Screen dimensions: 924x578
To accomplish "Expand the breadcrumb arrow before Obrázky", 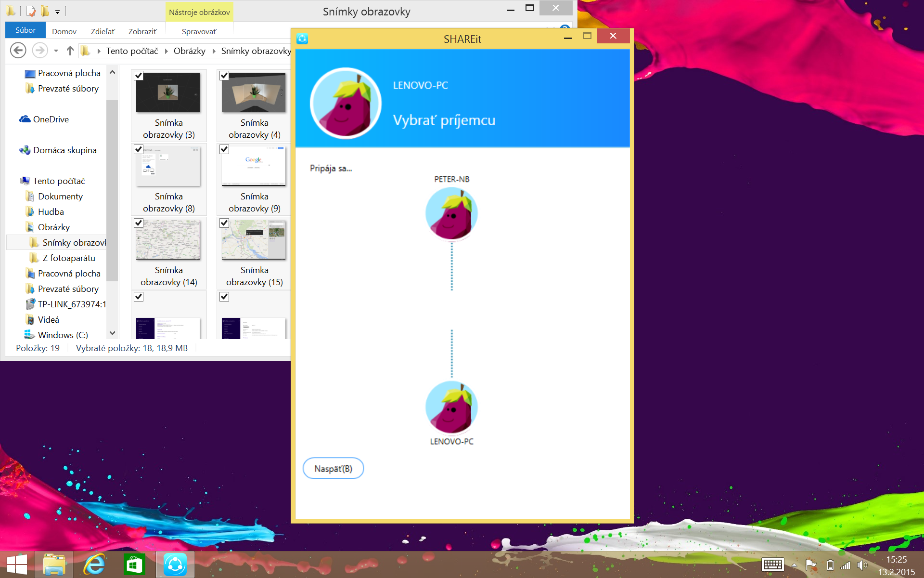I will (x=166, y=51).
